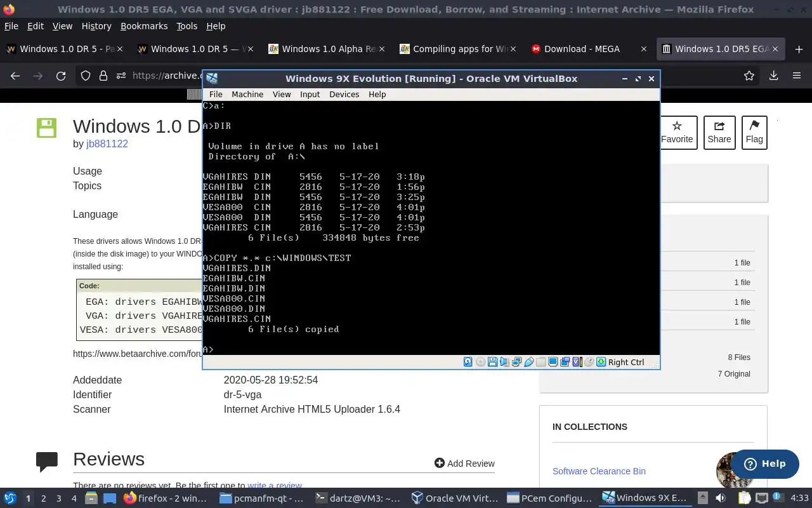
Task: Open the Firefox Bookmarks menu
Action: coord(144,26)
